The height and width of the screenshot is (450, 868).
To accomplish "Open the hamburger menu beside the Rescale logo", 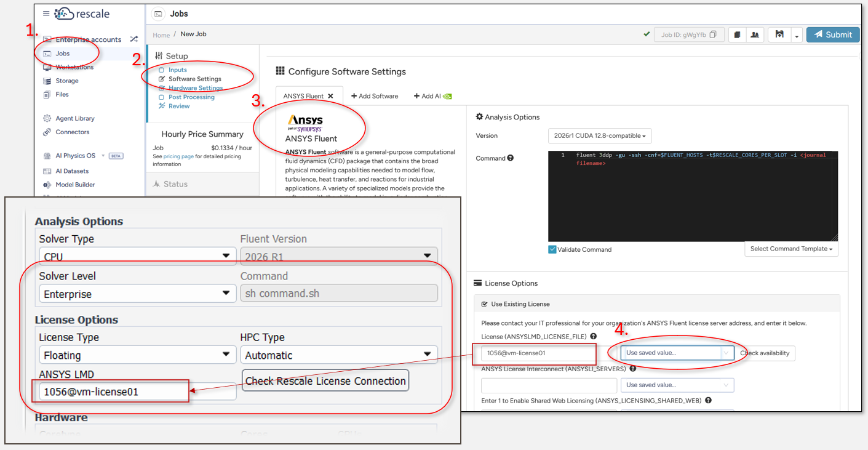I will [46, 14].
